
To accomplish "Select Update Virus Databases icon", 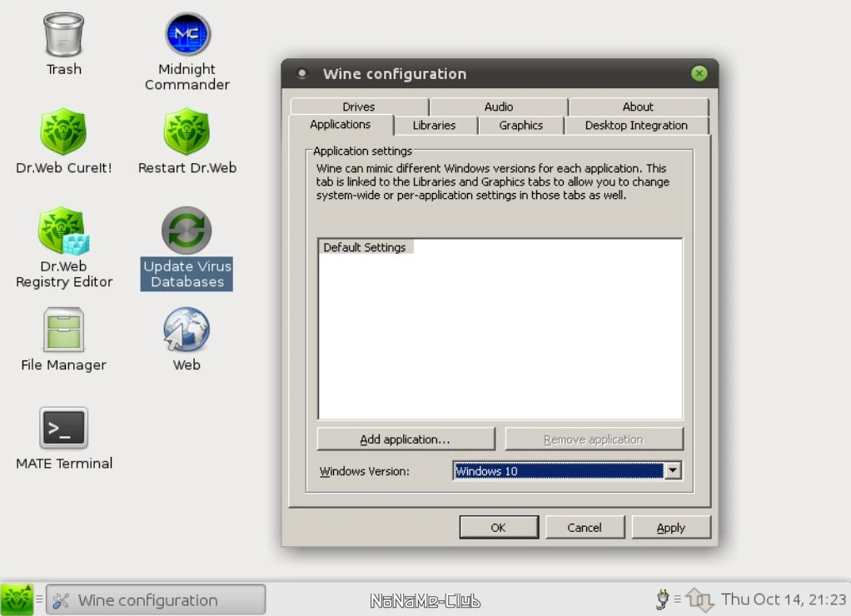I will [x=187, y=230].
